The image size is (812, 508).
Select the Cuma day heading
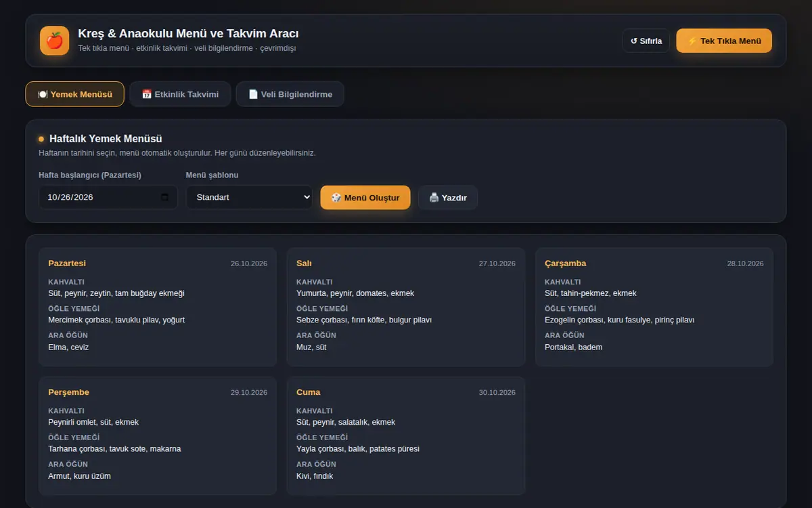[309, 392]
